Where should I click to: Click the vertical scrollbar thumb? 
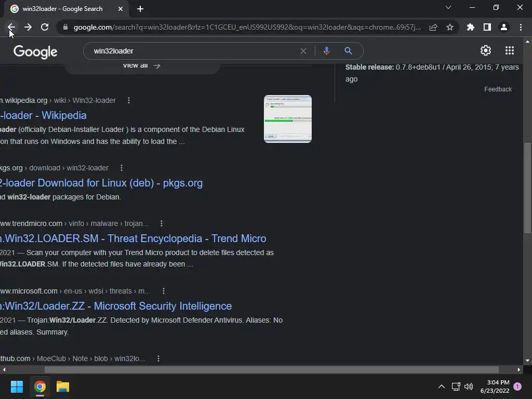[x=527, y=188]
